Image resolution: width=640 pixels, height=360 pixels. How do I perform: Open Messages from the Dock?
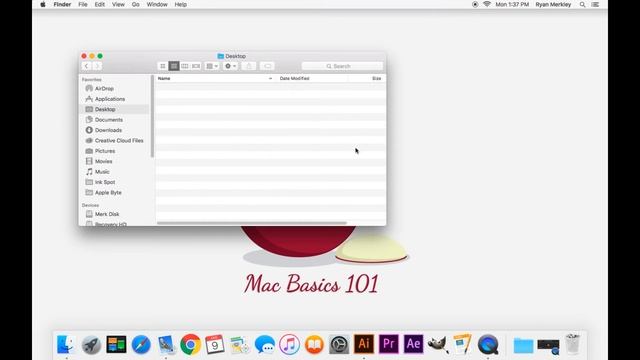[265, 345]
